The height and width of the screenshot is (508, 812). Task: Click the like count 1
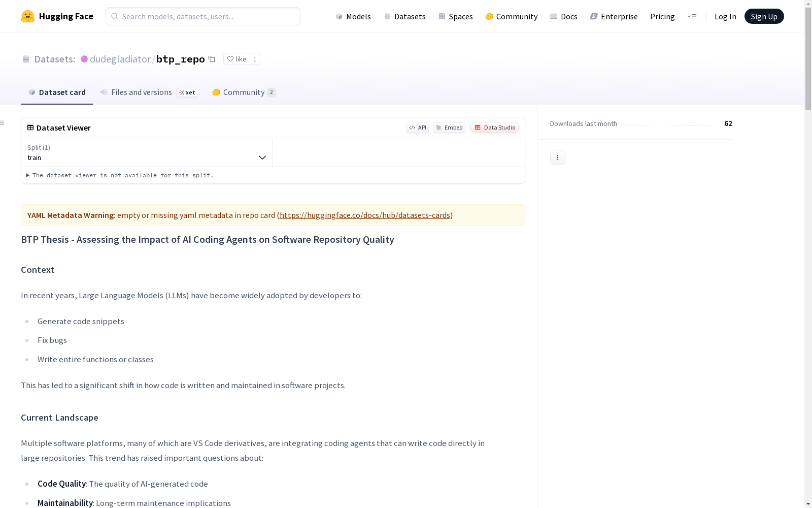(x=255, y=59)
